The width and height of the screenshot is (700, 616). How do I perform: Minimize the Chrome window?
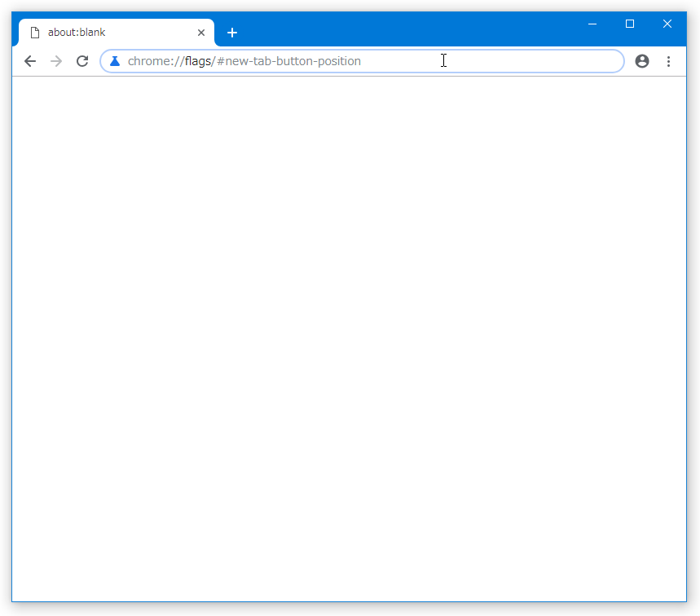point(592,24)
